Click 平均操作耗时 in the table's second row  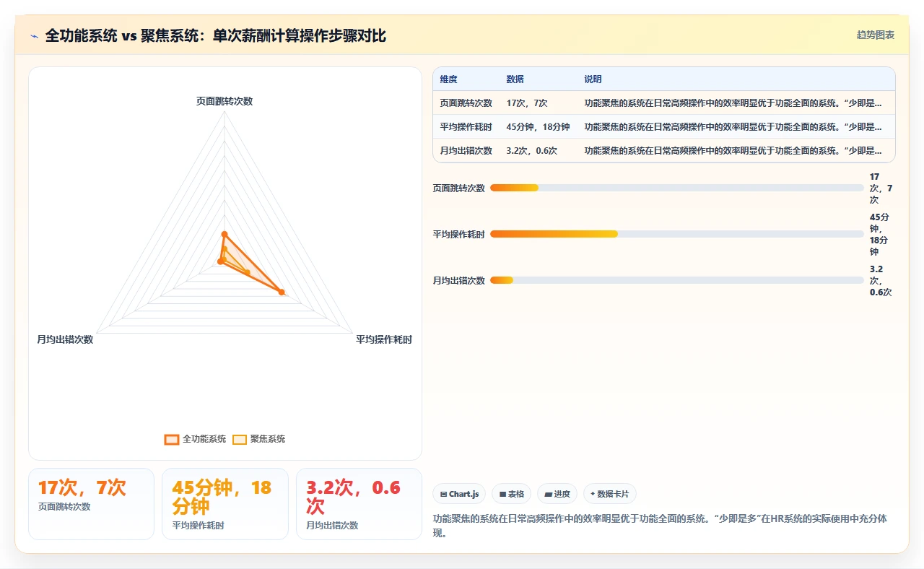pyautogui.click(x=466, y=127)
